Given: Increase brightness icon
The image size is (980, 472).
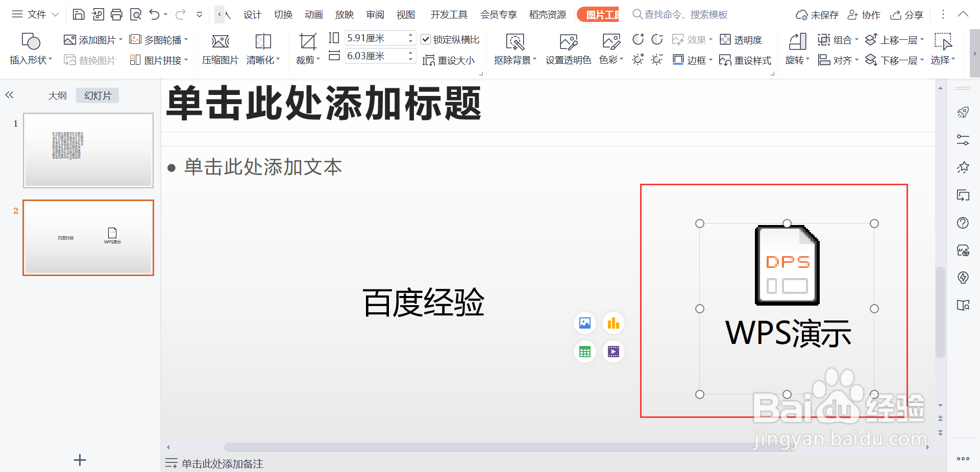Looking at the screenshot, I should click(x=638, y=60).
